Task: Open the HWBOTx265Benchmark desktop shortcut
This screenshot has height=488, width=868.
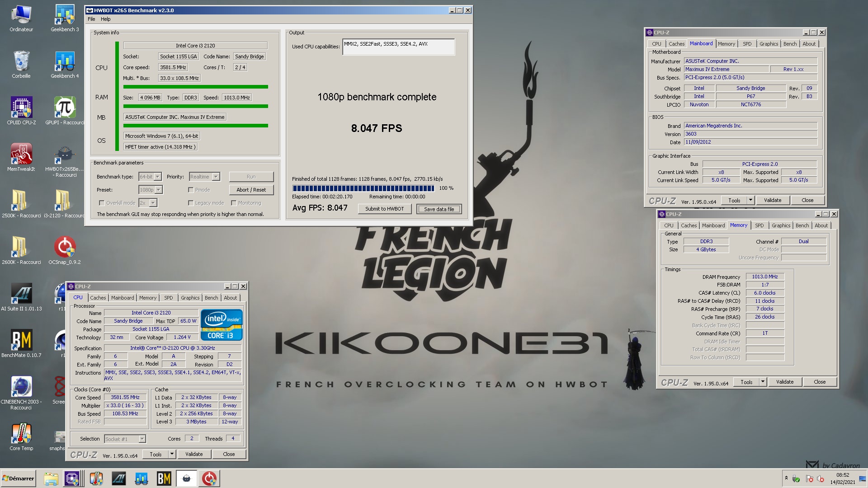Action: point(65,160)
